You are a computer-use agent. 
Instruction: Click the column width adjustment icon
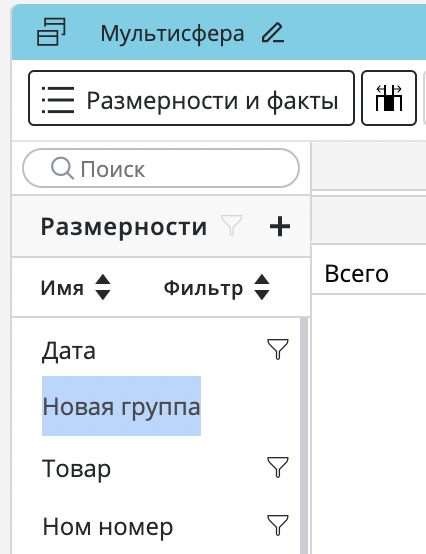[389, 98]
